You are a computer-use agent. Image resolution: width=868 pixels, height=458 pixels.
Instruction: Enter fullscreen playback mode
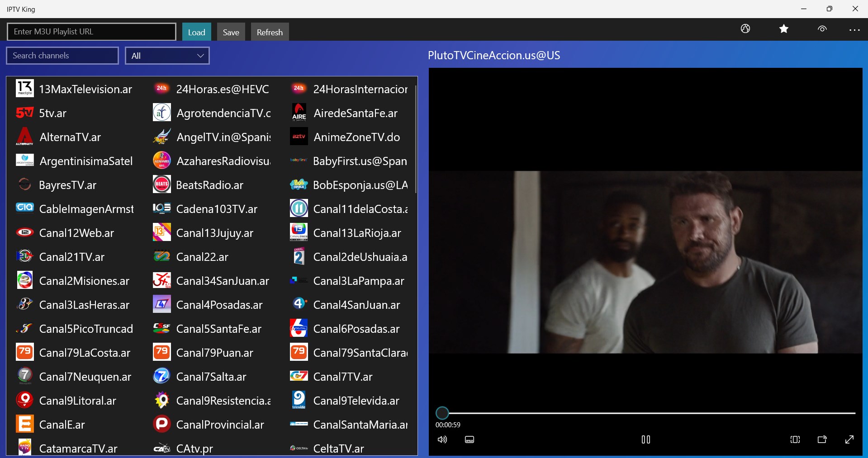pos(849,439)
